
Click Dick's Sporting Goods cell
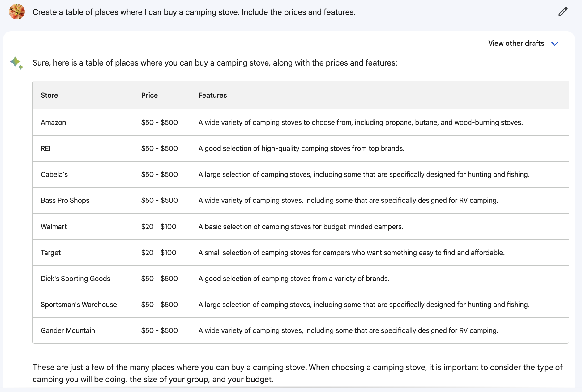75,279
